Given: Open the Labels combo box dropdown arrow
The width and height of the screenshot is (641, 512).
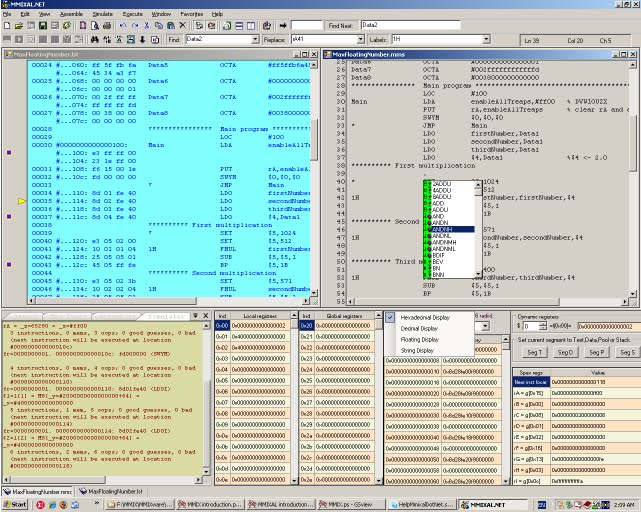Looking at the screenshot, I should [x=486, y=39].
